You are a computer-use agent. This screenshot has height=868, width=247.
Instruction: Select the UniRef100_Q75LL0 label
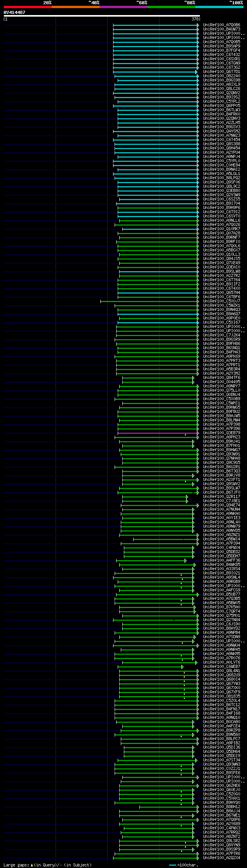[222, 391]
